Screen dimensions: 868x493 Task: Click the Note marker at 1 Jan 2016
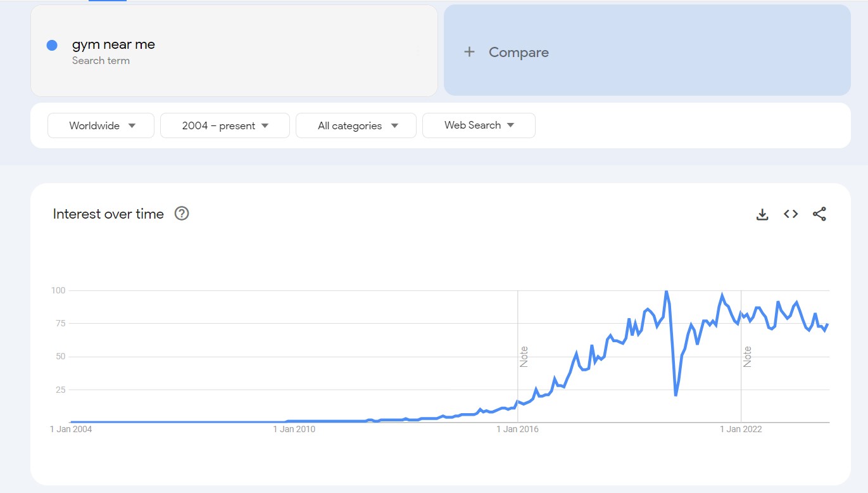[524, 357]
